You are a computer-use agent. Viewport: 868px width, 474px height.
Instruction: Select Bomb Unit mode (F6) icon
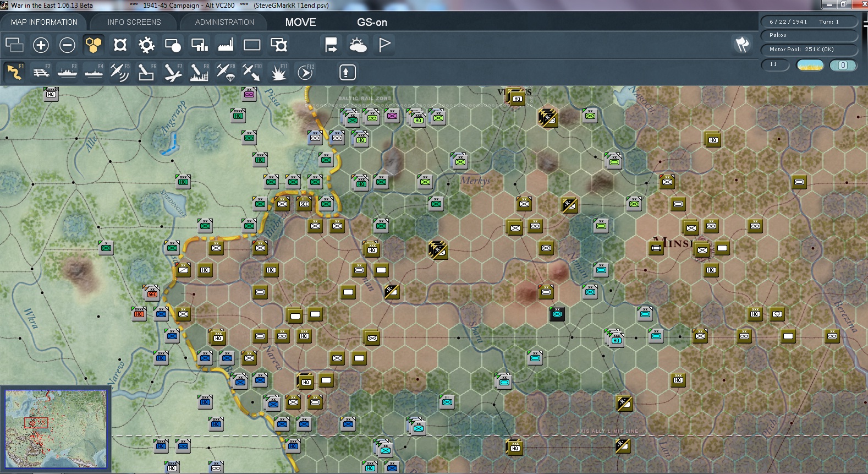click(146, 72)
